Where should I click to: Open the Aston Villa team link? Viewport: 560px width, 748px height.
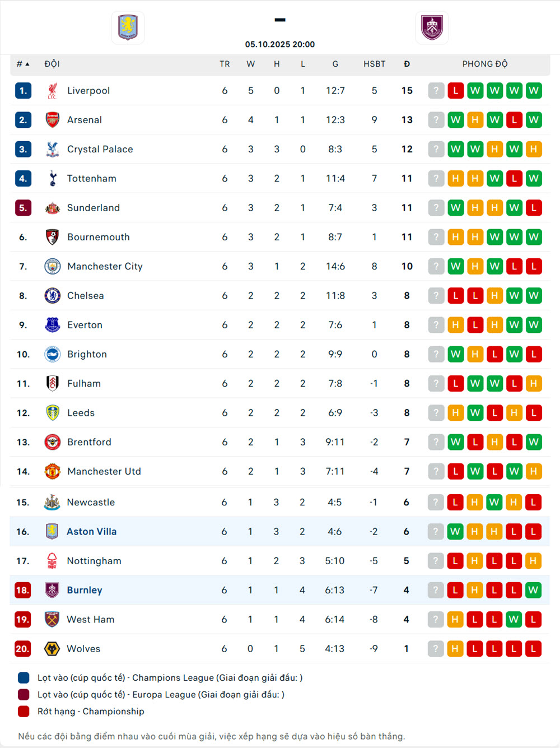[x=92, y=532]
